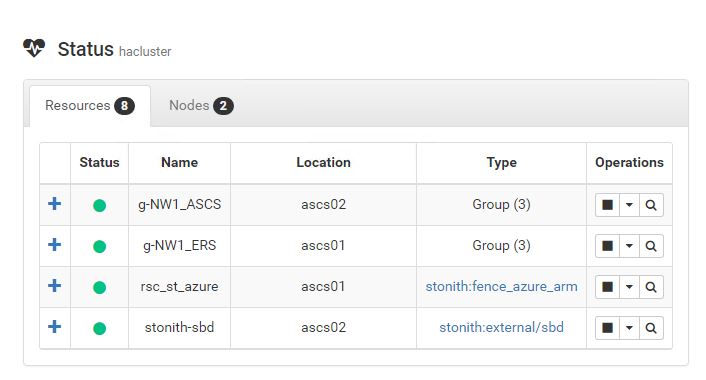Open operations dropdown for g-NW1_ERS
This screenshot has width=706, height=380.
tap(629, 246)
